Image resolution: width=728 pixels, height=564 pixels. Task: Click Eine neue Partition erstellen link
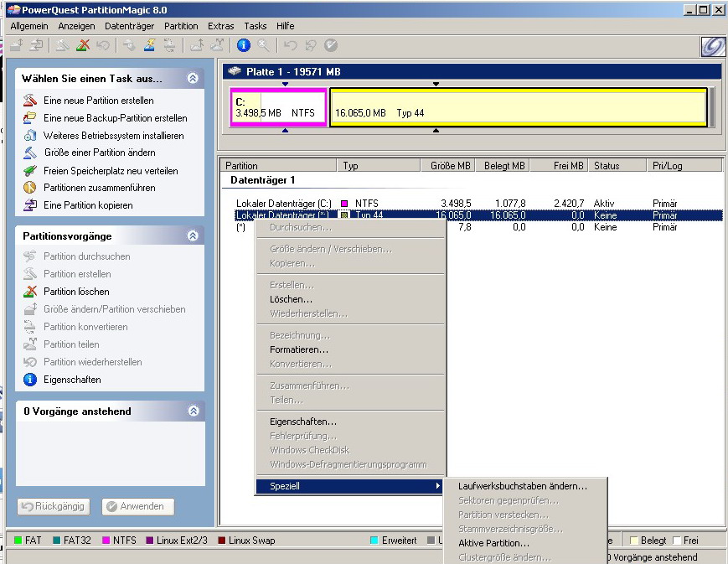point(98,101)
